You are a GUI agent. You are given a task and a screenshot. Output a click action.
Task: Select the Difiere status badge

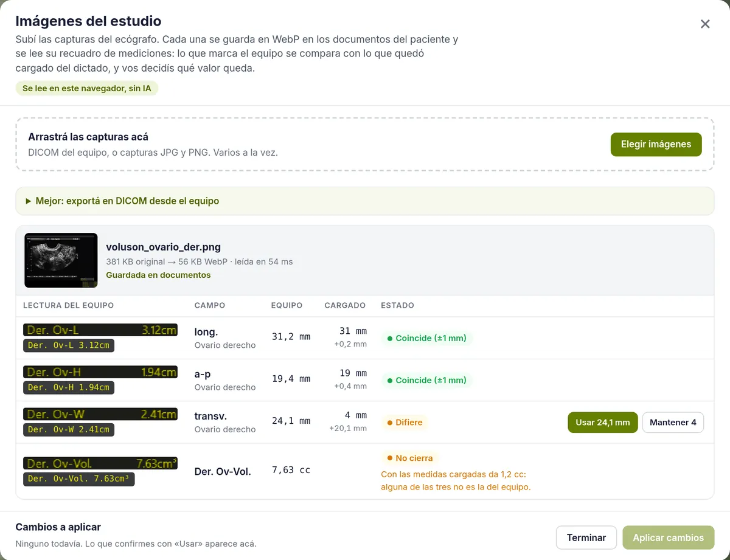tap(405, 423)
